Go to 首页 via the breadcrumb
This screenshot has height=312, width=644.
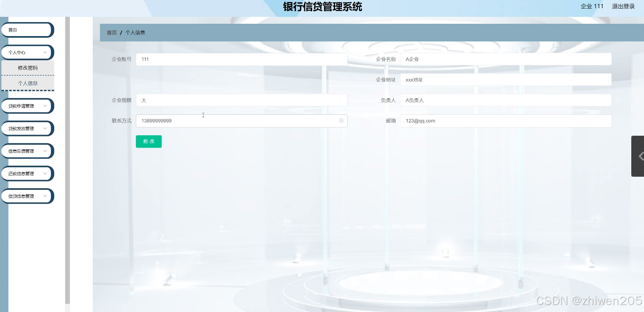click(112, 32)
